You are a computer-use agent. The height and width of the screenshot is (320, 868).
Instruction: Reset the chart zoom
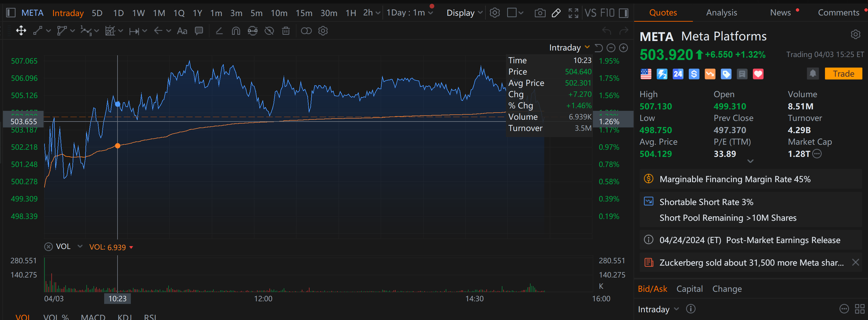click(x=599, y=48)
